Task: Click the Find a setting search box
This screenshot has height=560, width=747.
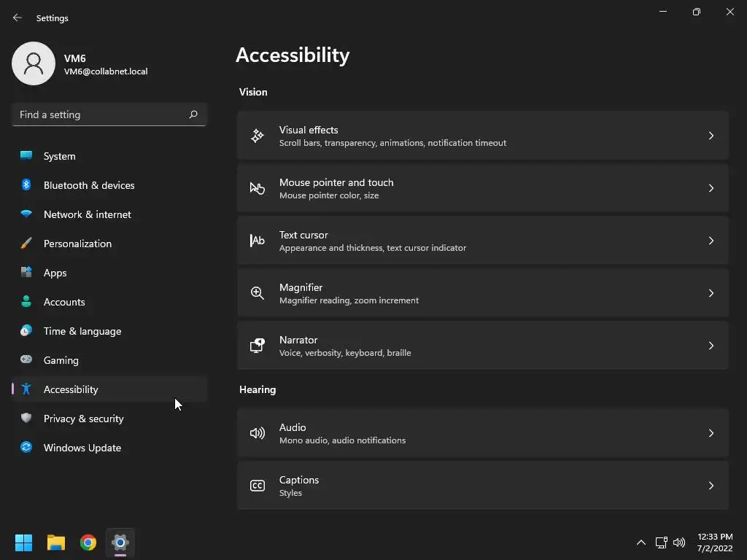Action: pyautogui.click(x=102, y=114)
